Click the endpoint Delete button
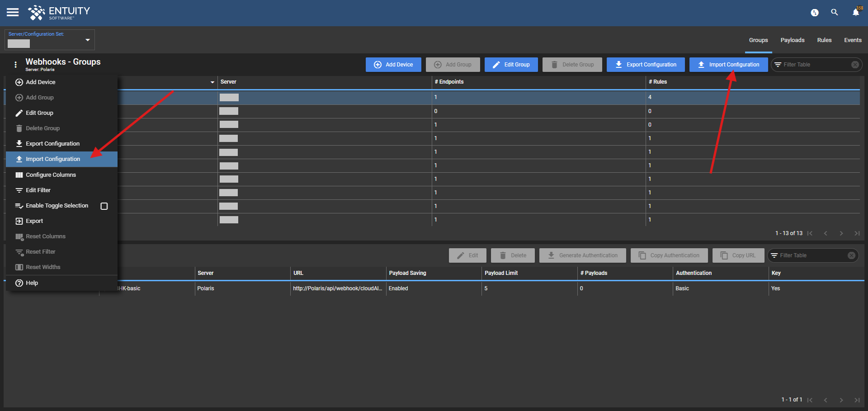The image size is (868, 411). tap(513, 255)
